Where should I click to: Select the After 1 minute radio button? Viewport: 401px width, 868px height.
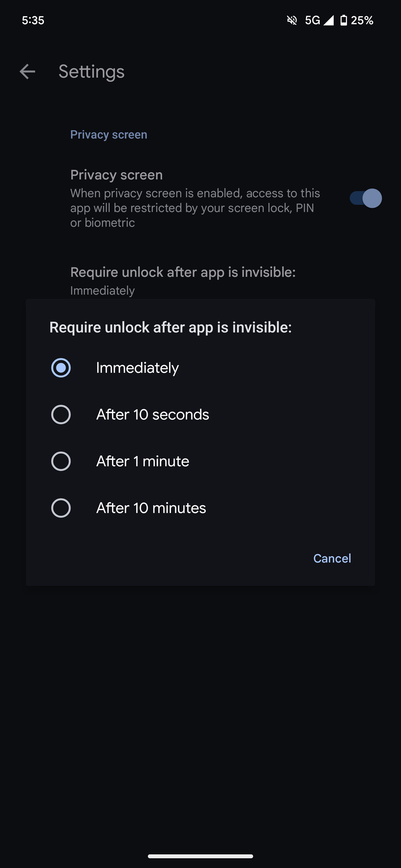pyautogui.click(x=61, y=461)
